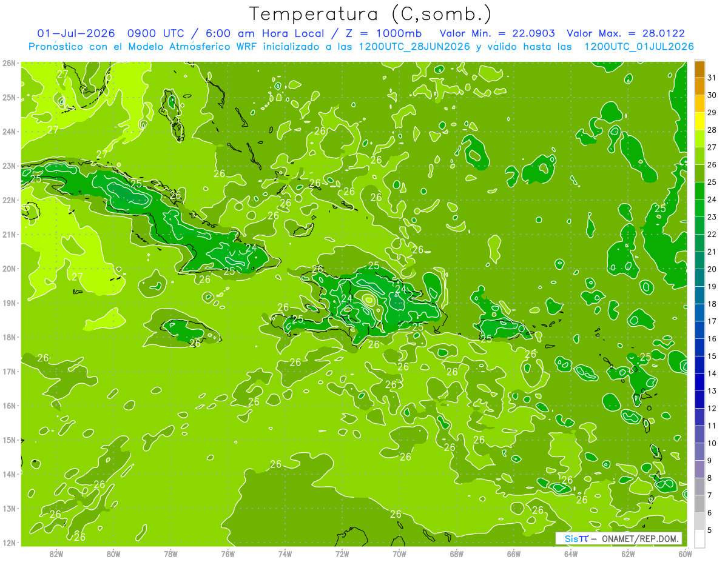
Task: Click the 15 label on the color scale
Action: click(712, 356)
